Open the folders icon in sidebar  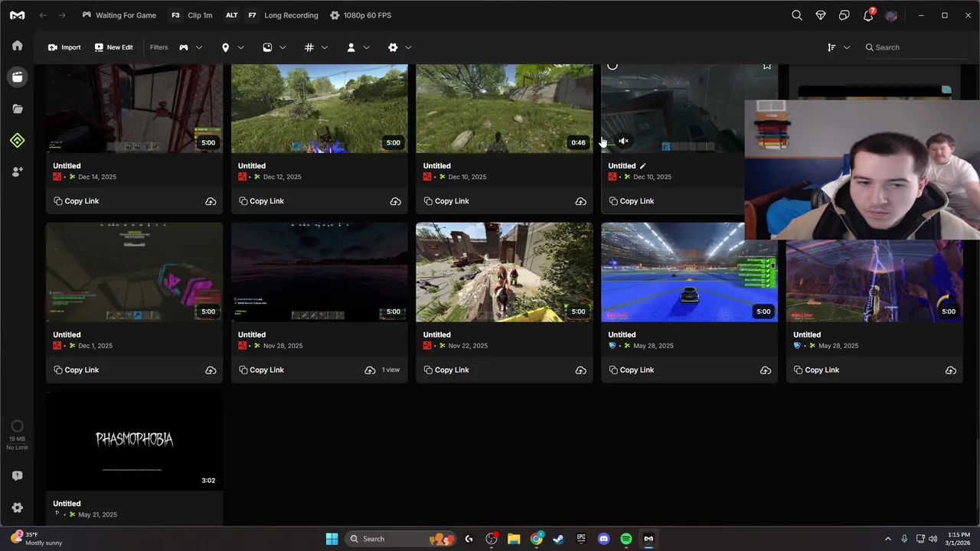point(17,109)
